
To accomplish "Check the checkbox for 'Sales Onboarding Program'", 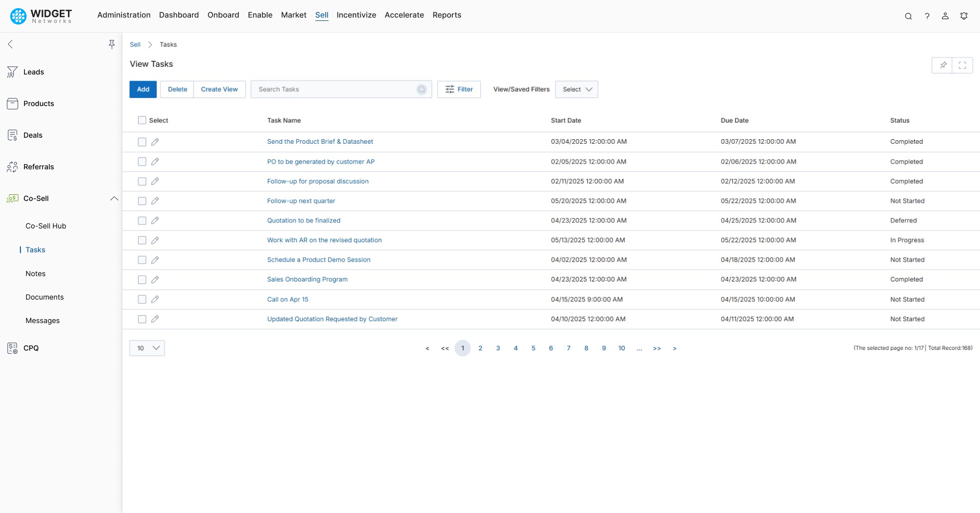I will click(x=142, y=279).
